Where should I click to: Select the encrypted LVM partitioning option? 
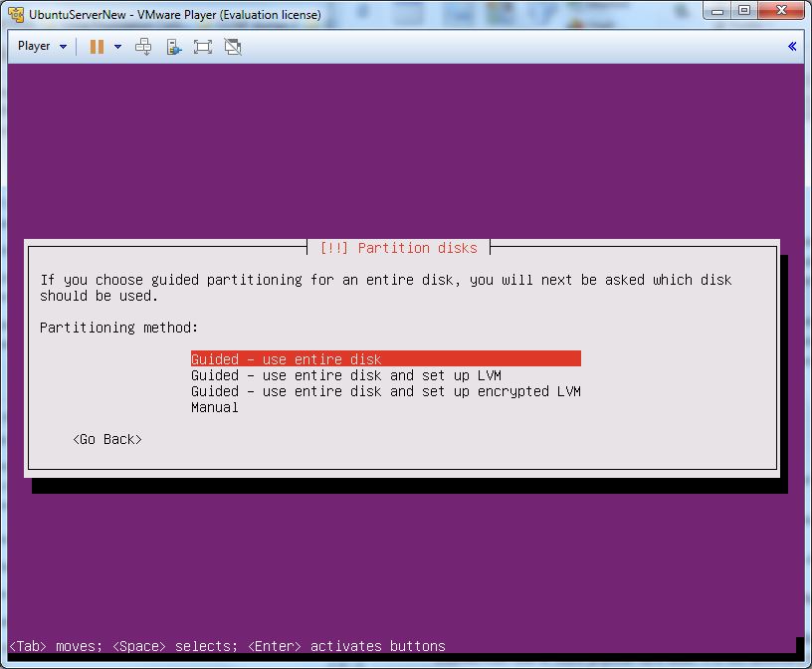385,391
